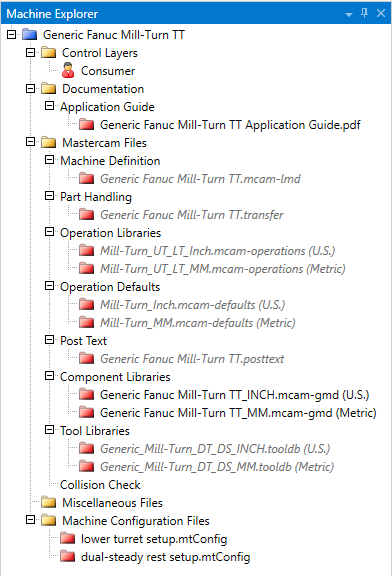This screenshot has width=392, height=576.
Task: Collapse the Operation Libraries node
Action: pos(49,232)
